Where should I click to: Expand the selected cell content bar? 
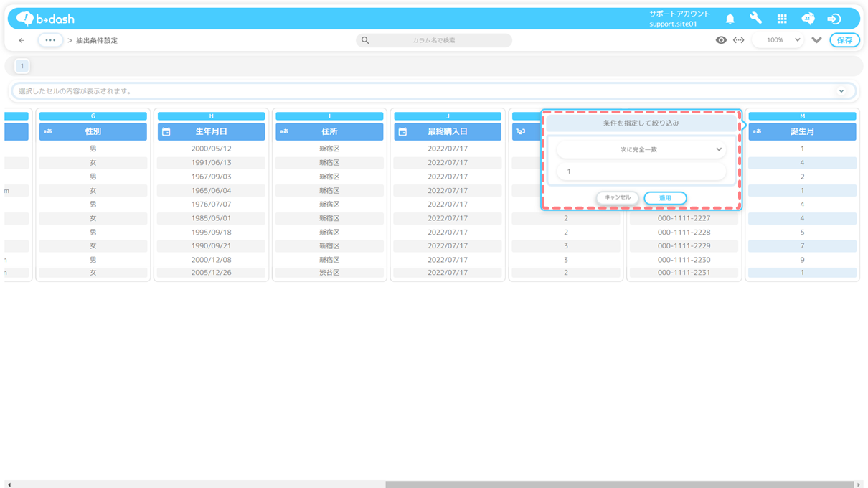click(841, 91)
